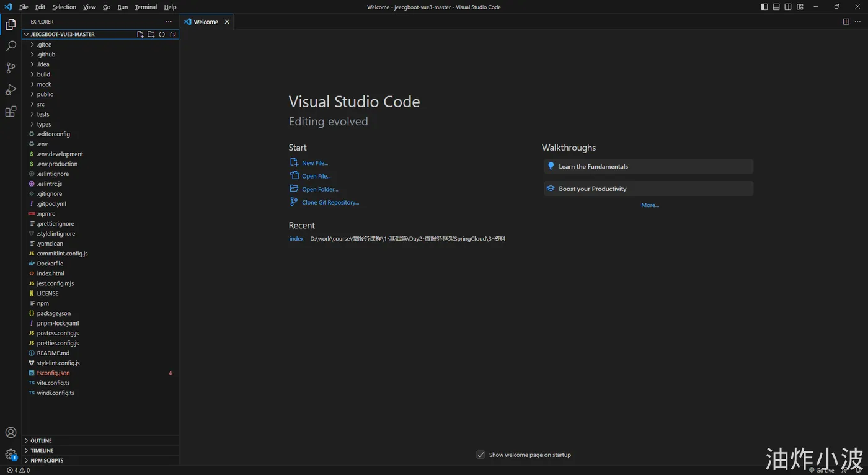Screen dimensions: 868x475
Task: Click the Clone Git Repository link
Action: [x=330, y=202]
